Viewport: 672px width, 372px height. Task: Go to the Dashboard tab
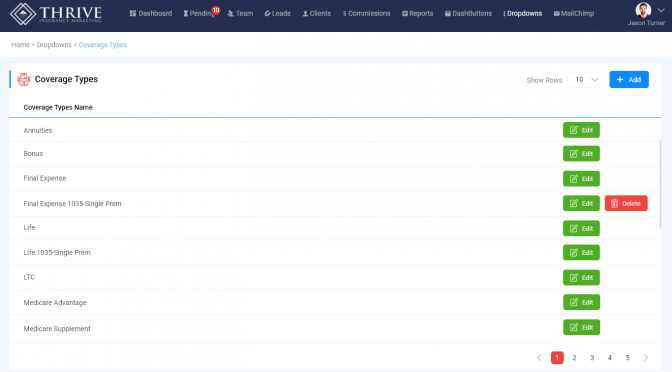click(151, 14)
